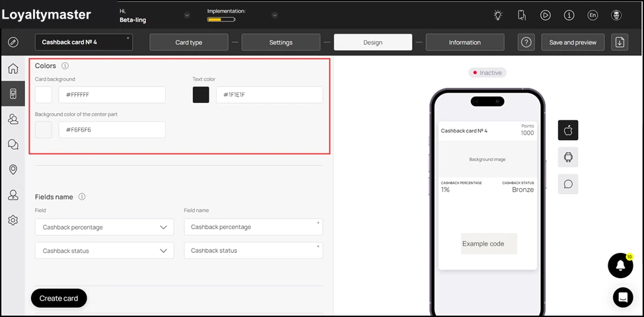Open the Text color swatch
The width and height of the screenshot is (644, 317).
201,95
